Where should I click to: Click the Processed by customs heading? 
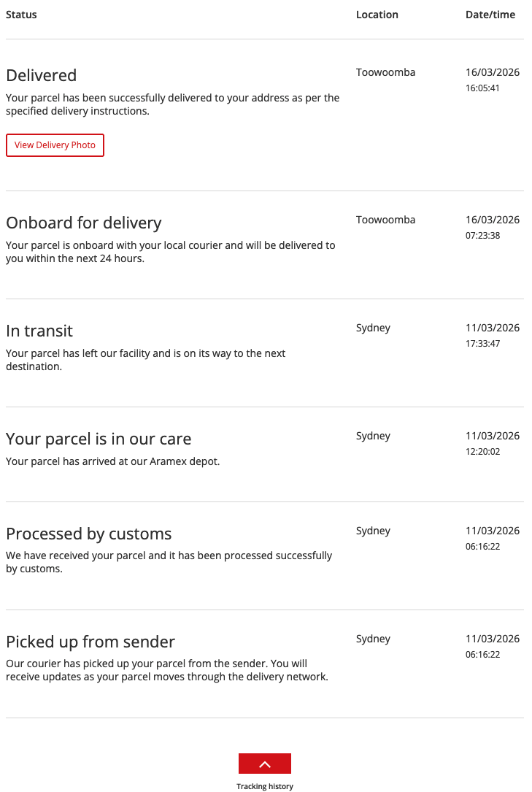point(88,534)
